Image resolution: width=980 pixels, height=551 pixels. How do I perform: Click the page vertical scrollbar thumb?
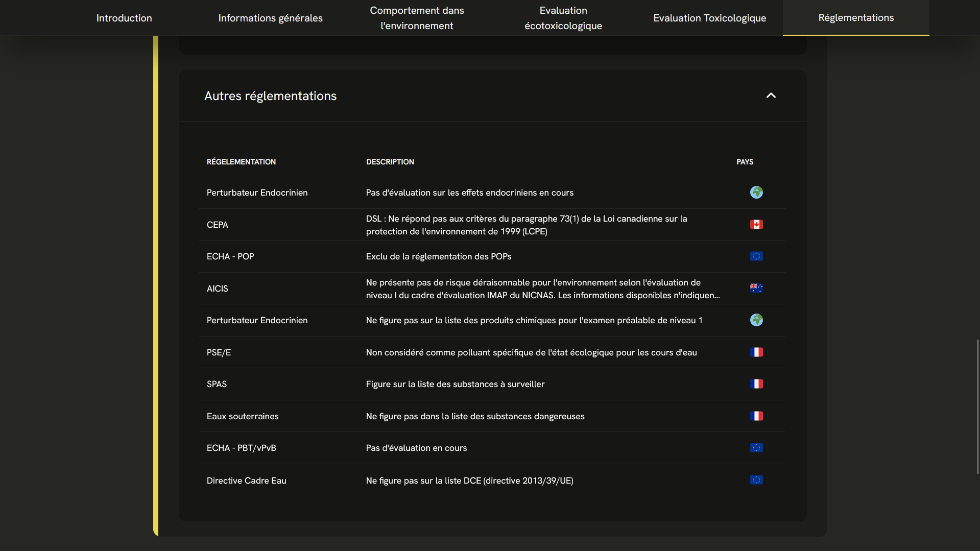pyautogui.click(x=977, y=406)
